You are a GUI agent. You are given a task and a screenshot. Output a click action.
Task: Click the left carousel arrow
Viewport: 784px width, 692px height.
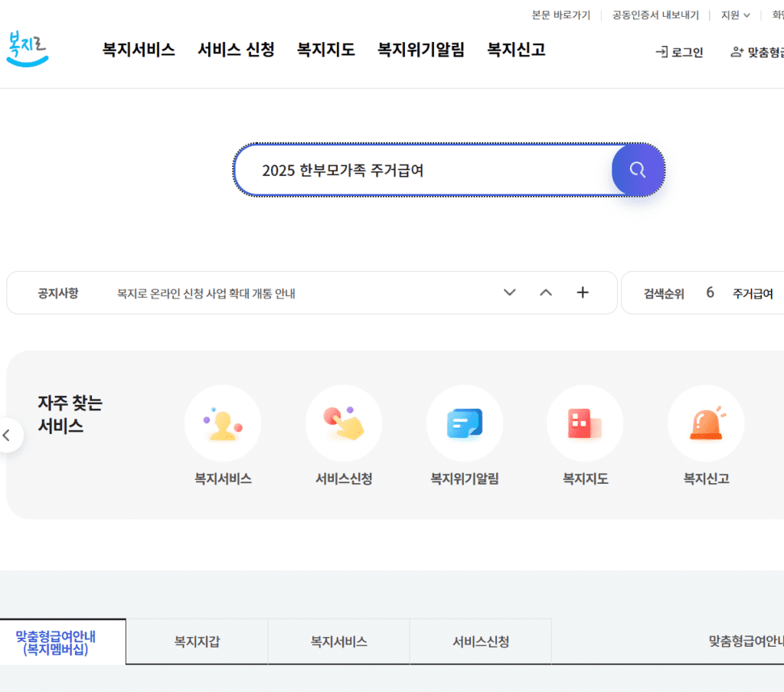point(8,434)
